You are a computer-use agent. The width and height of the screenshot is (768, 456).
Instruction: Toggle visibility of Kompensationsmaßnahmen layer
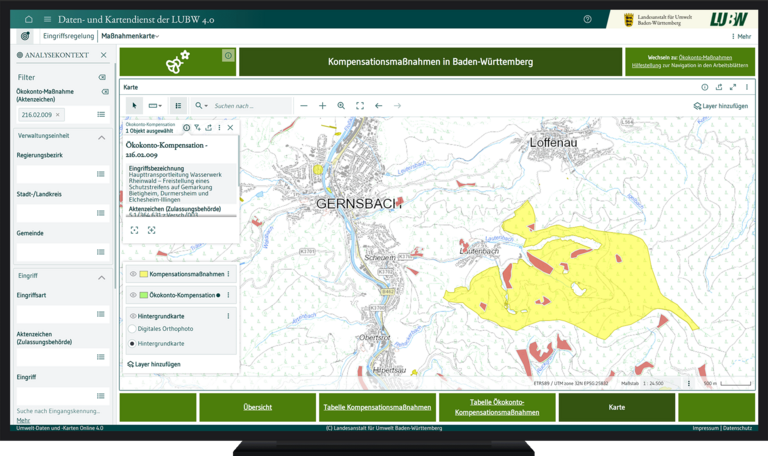[x=132, y=274]
